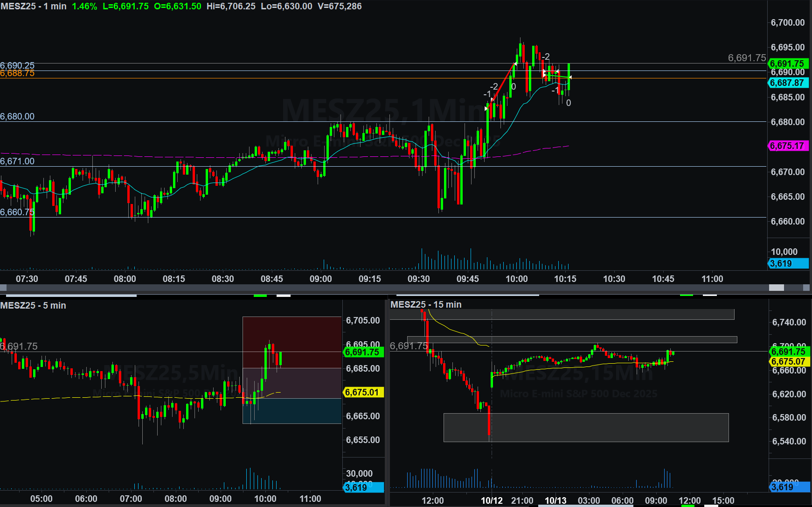Viewport: 812px width, 507px height.
Task: Click the right end of 1-min chart scrollbar
Action: 806,288
